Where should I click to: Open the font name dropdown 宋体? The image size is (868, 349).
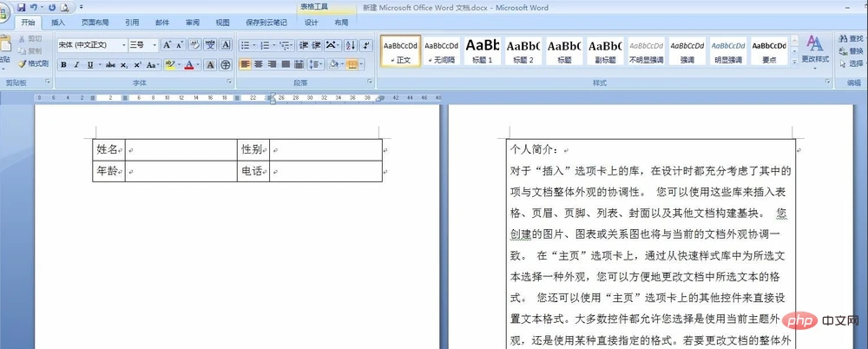click(124, 45)
